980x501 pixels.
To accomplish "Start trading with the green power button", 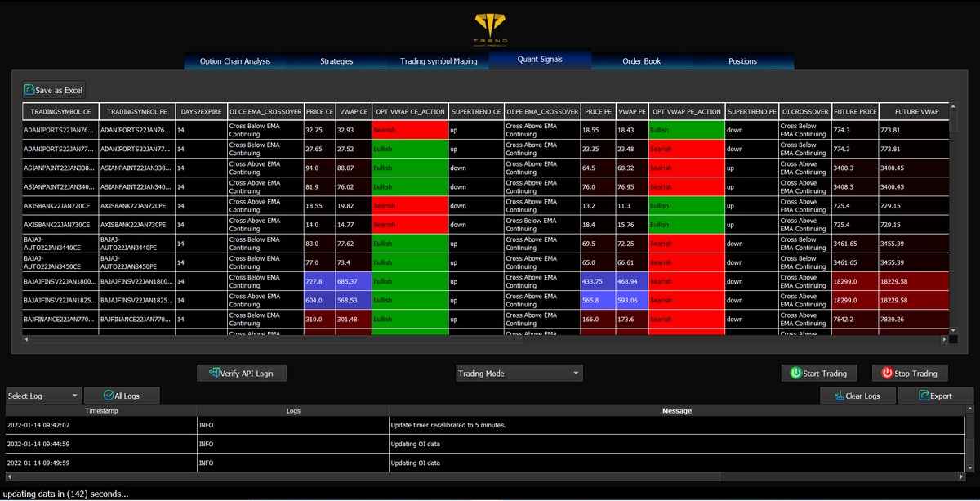I will [x=818, y=374].
